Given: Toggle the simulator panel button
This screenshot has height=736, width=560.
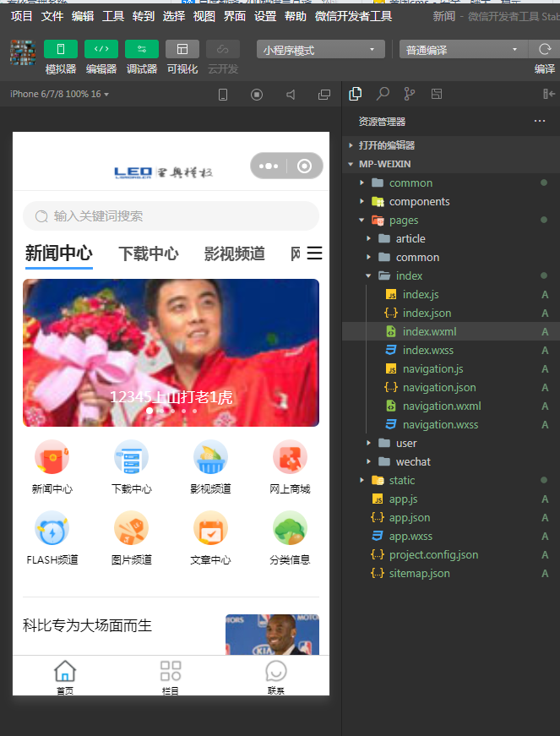Looking at the screenshot, I should pyautogui.click(x=60, y=49).
